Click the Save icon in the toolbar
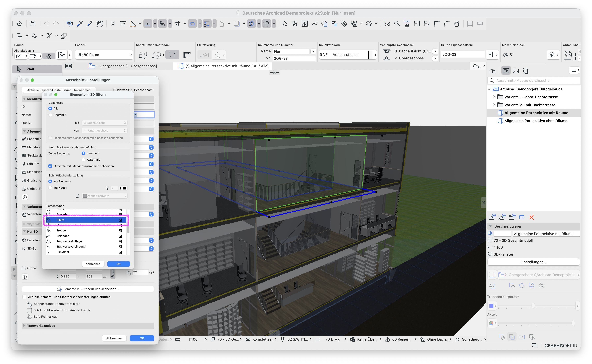592x364 pixels. (x=32, y=24)
